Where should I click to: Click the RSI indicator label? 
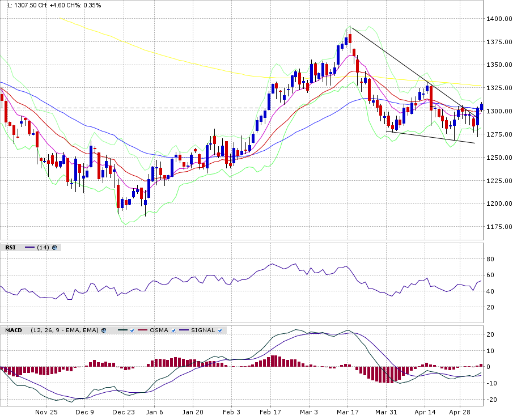[x=10, y=247]
